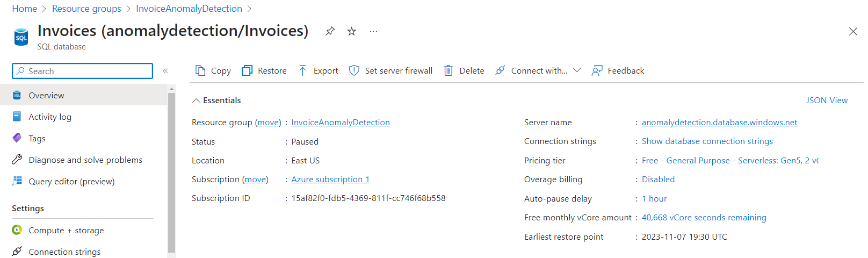This screenshot has width=868, height=258.
Task: Go to Resource groups breadcrumb
Action: pyautogui.click(x=86, y=9)
